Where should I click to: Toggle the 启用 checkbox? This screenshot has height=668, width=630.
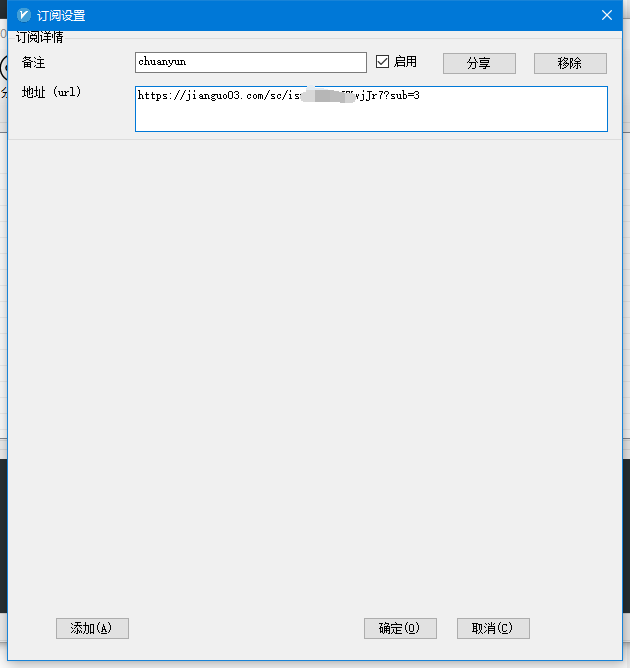coord(382,62)
